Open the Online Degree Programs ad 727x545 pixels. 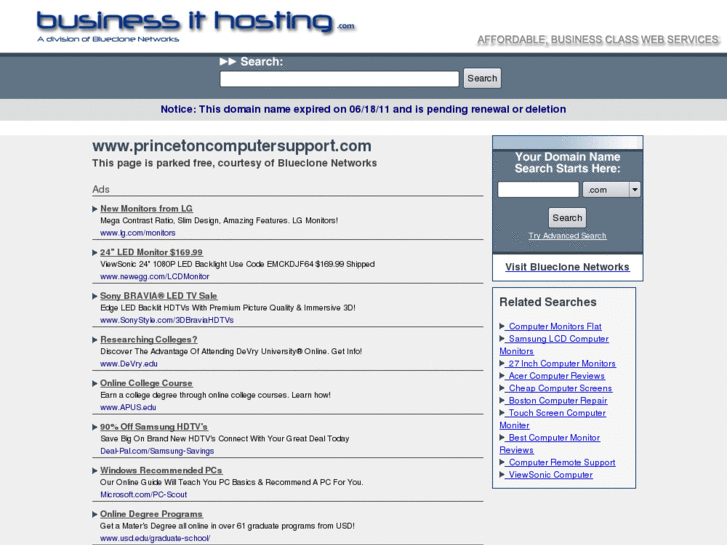[x=151, y=514]
